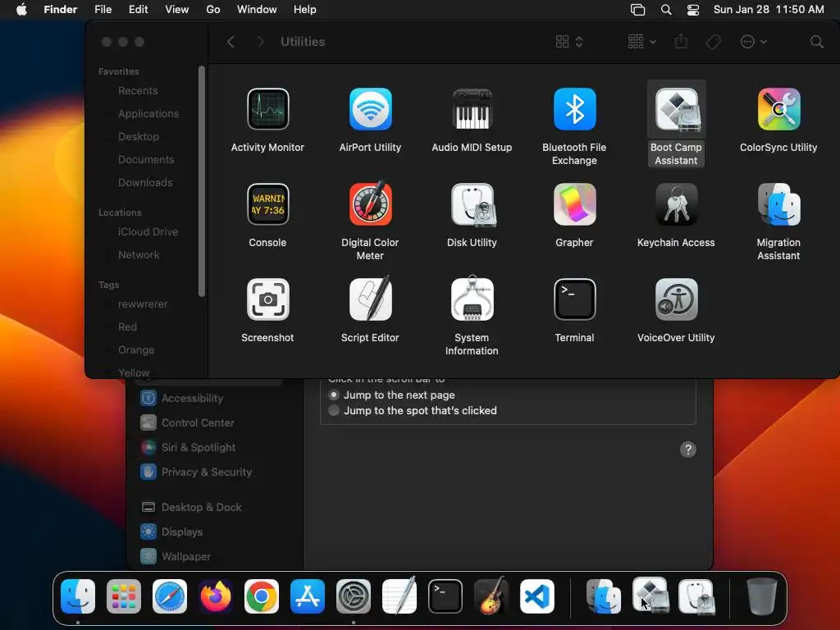840x630 pixels.
Task: Open Launchpad from the Dock
Action: 124,596
